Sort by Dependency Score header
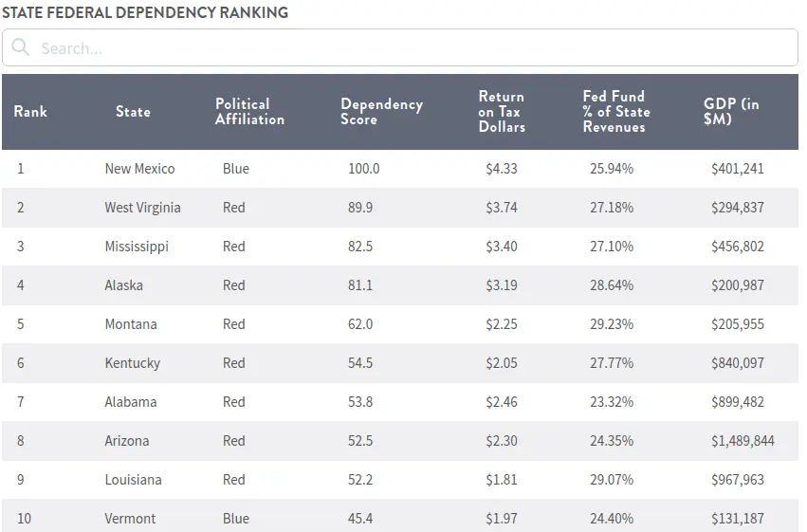807x532 pixels. click(381, 112)
